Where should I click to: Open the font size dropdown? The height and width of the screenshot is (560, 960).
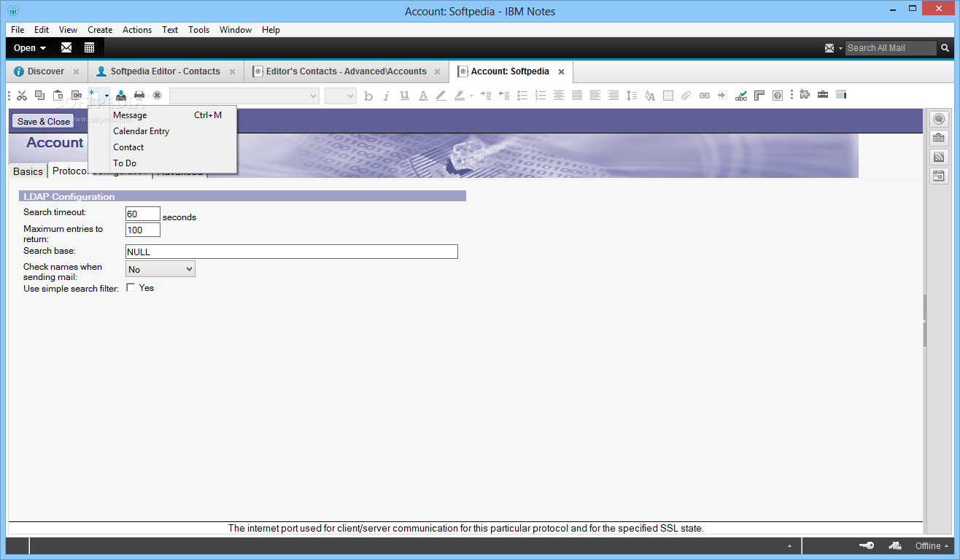[x=341, y=96]
